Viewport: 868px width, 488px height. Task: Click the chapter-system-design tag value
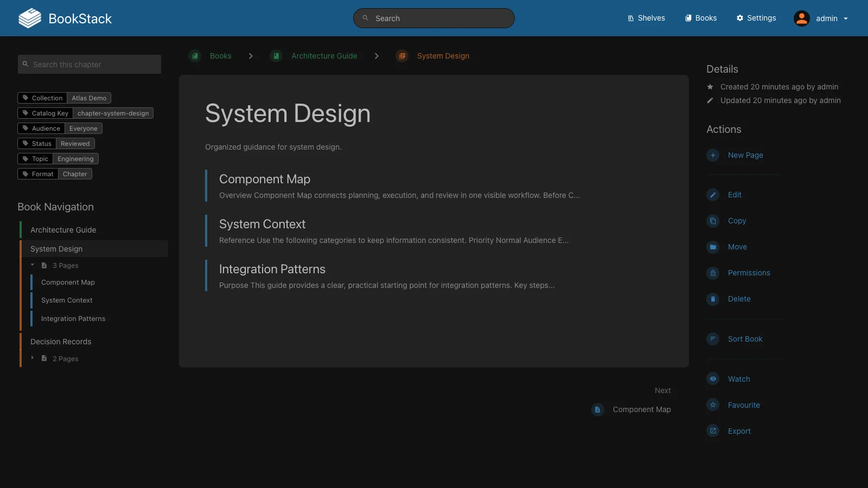[x=113, y=113]
